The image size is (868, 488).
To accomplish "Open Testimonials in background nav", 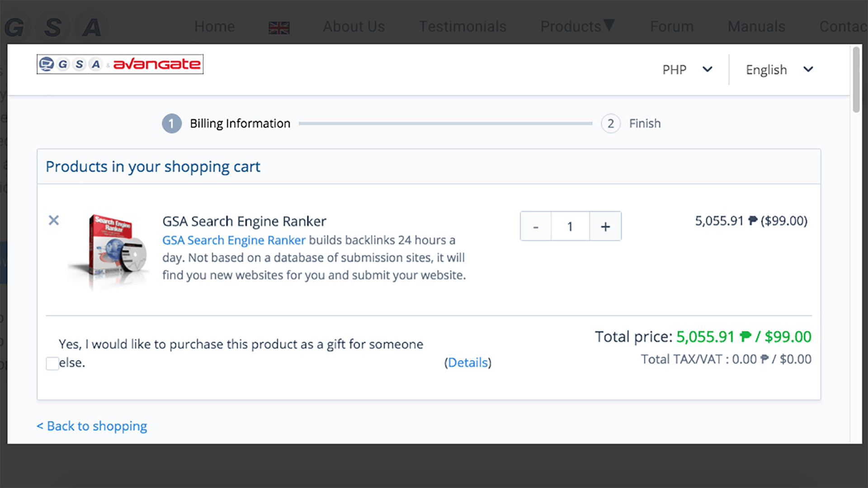I will 462,26.
